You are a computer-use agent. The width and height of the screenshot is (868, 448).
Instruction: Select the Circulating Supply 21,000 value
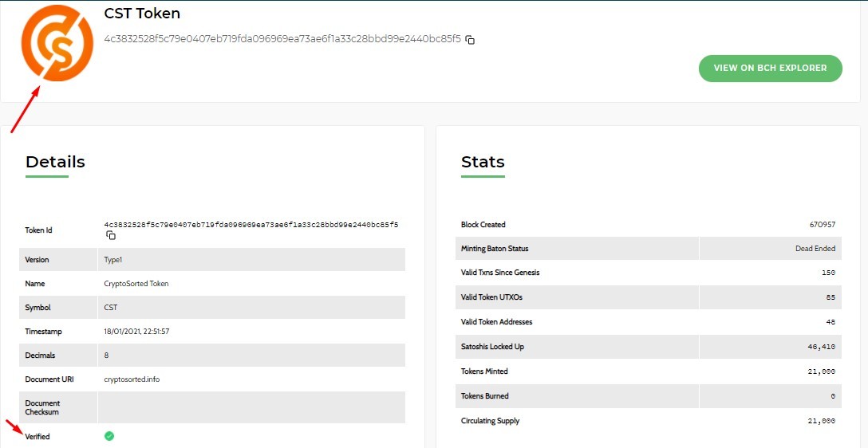[x=822, y=421]
